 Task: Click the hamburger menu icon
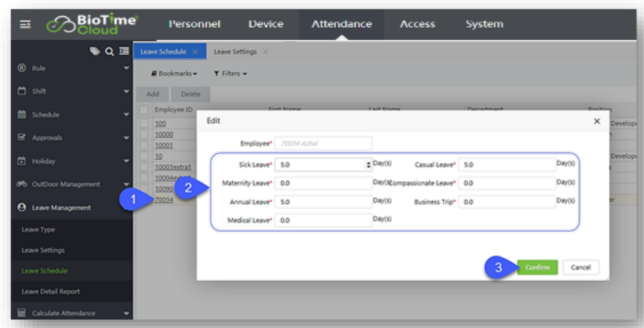(25, 25)
